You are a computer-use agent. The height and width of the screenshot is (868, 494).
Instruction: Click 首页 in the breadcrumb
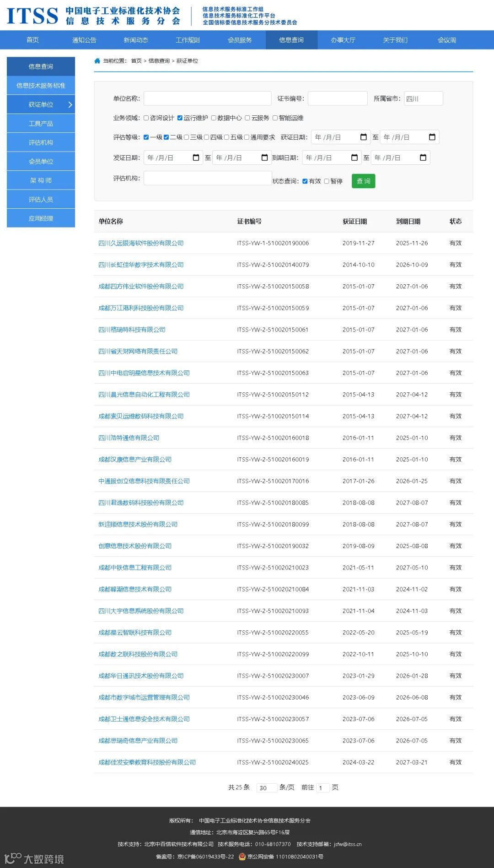136,61
